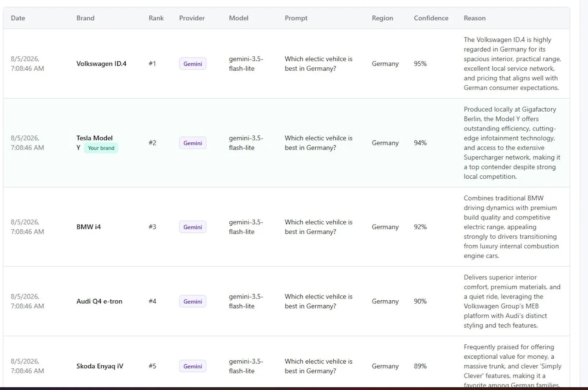
Task: Click the prompt text in BMW i4 row
Action: 318,227
